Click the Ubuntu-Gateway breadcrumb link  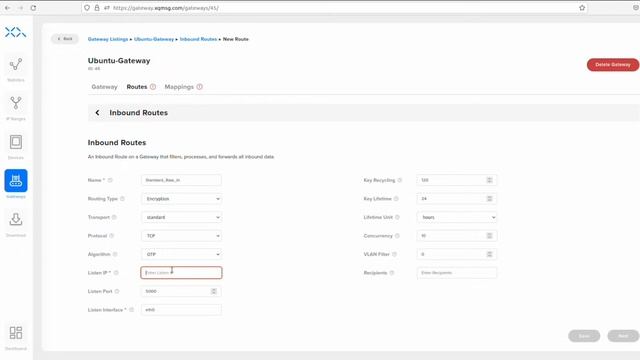[x=154, y=39]
